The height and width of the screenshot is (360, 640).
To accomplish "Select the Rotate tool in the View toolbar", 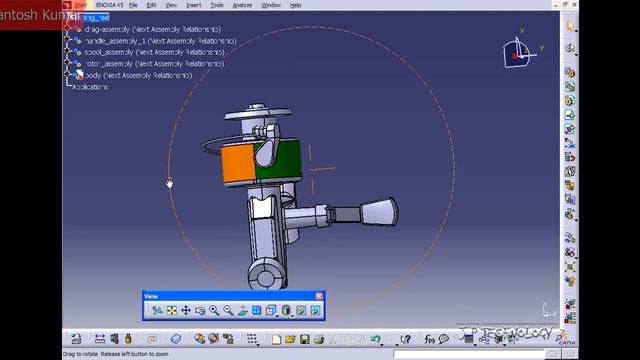I will point(200,311).
